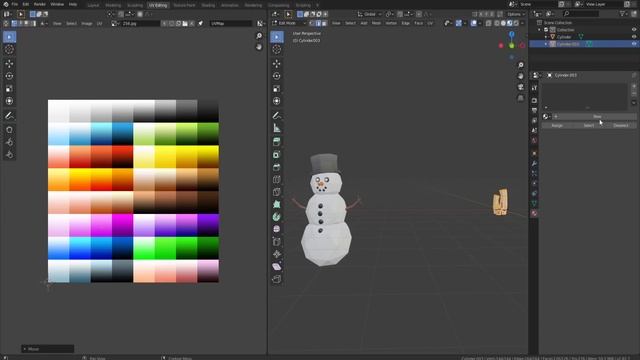Open the Modifier wrench properties tab

(x=534, y=163)
